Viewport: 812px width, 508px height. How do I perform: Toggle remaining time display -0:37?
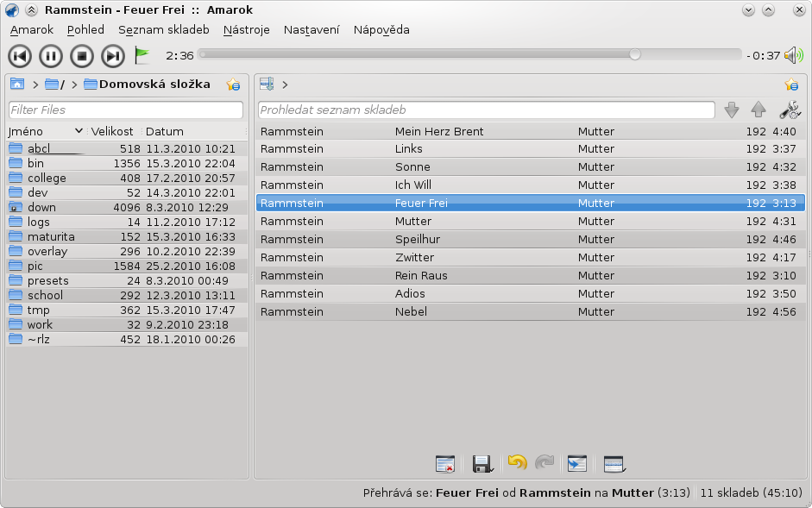click(763, 55)
